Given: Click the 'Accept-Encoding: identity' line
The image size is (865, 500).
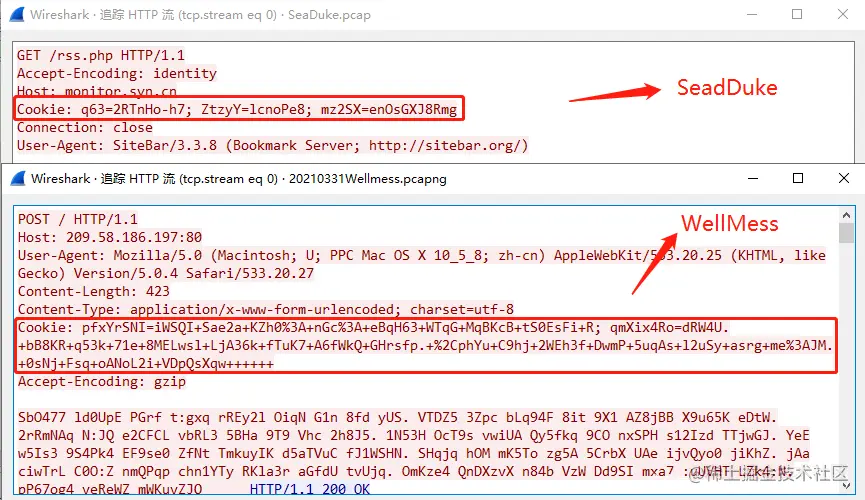Looking at the screenshot, I should click(116, 73).
